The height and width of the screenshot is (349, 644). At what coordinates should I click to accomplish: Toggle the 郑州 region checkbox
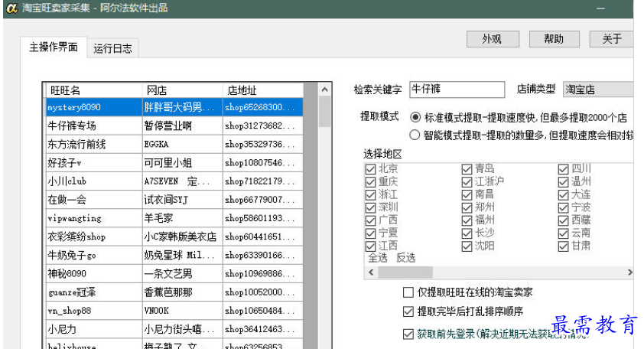[467, 207]
